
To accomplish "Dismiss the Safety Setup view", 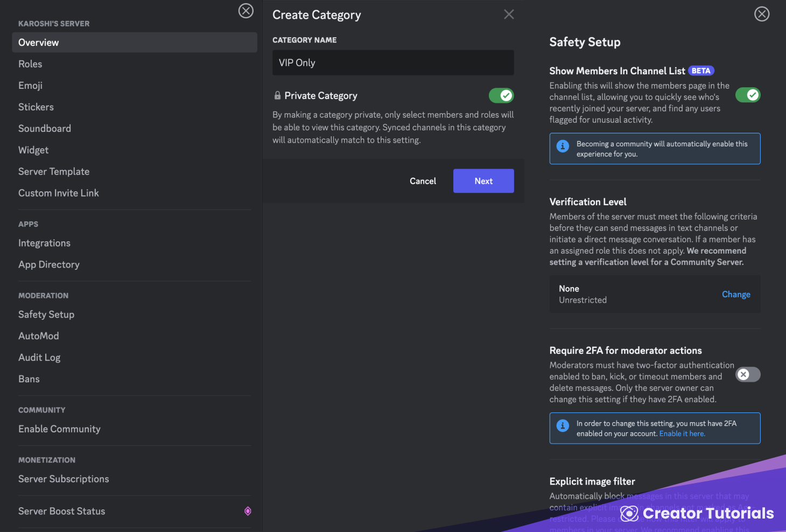I will point(762,14).
